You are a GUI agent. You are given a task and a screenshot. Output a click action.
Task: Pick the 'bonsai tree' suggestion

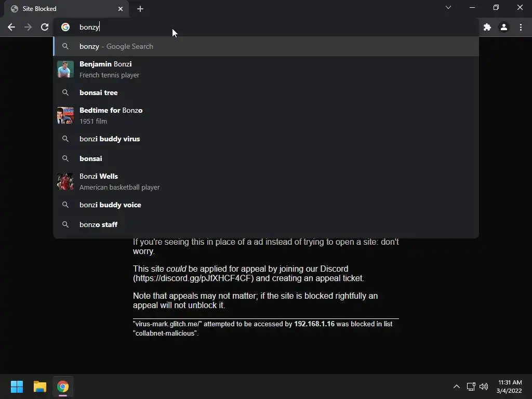266,92
